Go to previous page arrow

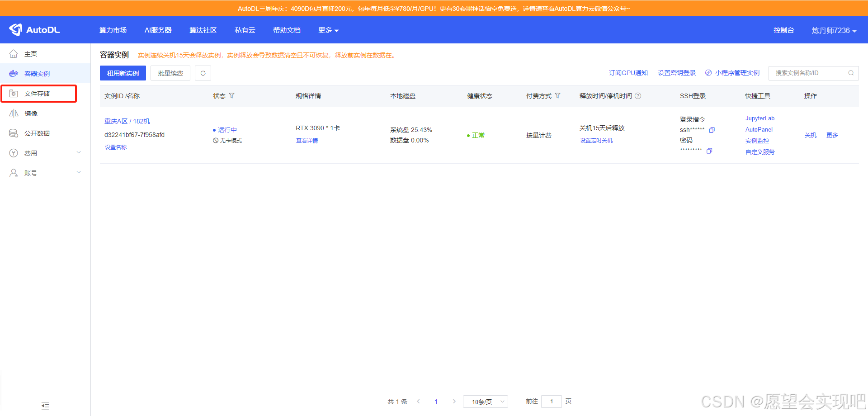tap(419, 402)
